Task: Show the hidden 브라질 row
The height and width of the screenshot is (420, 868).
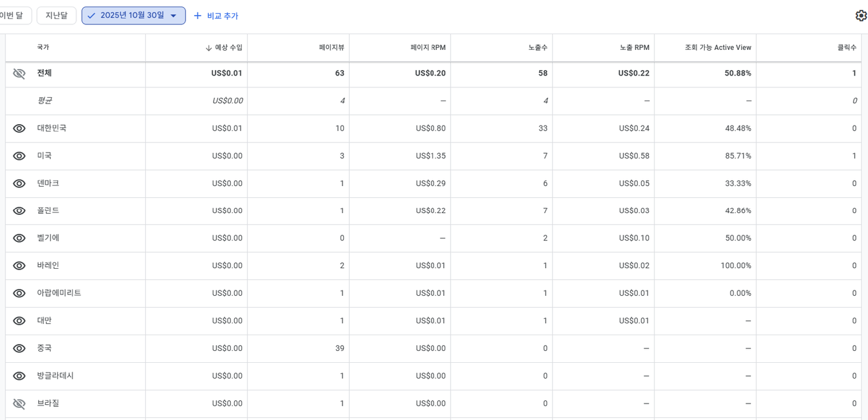Action: 19,404
